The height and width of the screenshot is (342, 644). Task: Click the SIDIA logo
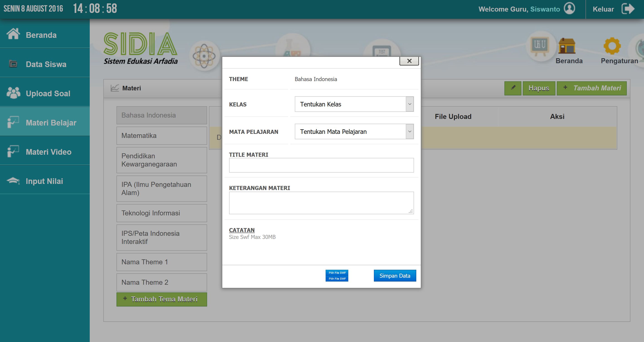pyautogui.click(x=140, y=48)
